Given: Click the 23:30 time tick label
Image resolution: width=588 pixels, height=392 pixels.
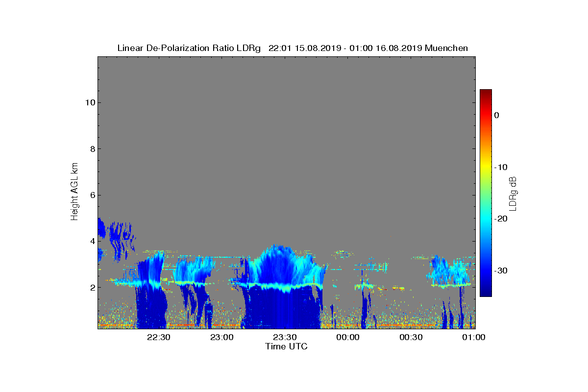Looking at the screenshot, I should [285, 337].
